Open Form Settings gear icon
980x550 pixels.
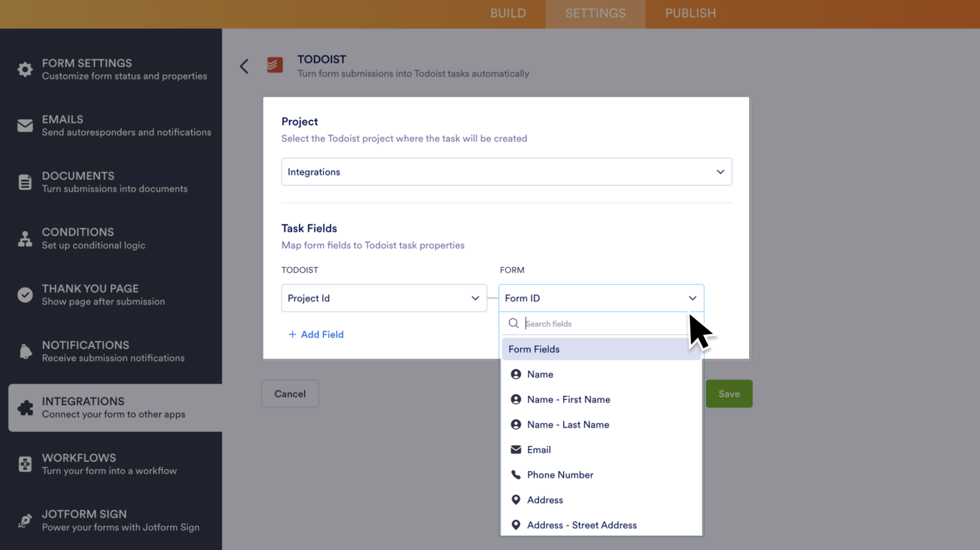[x=25, y=69]
